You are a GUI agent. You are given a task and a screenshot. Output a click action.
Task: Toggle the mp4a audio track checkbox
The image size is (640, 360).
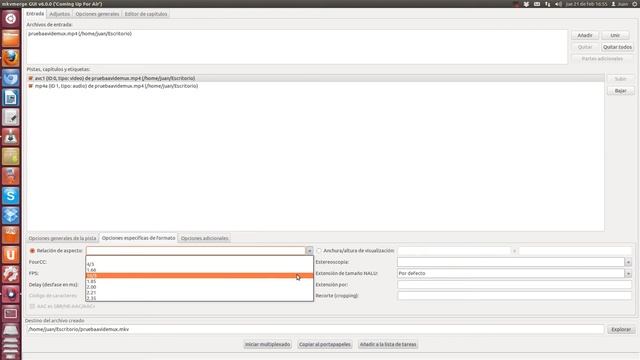31,86
